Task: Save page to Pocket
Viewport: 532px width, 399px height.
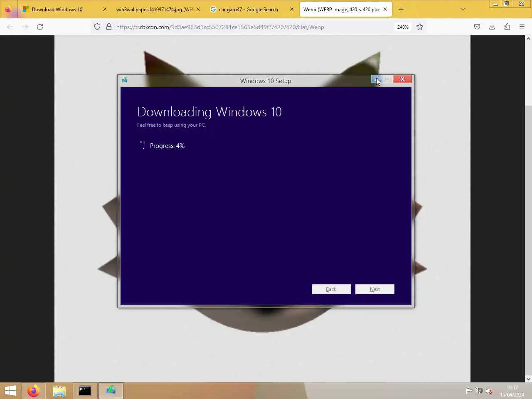Action: click(x=477, y=27)
